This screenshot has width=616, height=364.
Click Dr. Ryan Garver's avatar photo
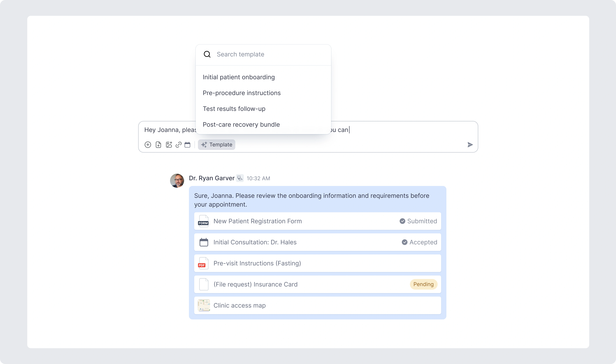pyautogui.click(x=177, y=181)
